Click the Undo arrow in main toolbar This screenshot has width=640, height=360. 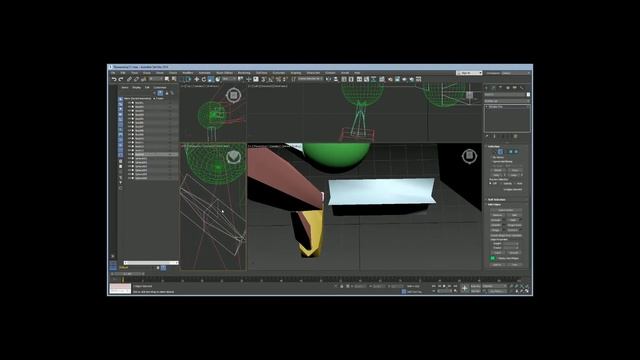click(114, 79)
